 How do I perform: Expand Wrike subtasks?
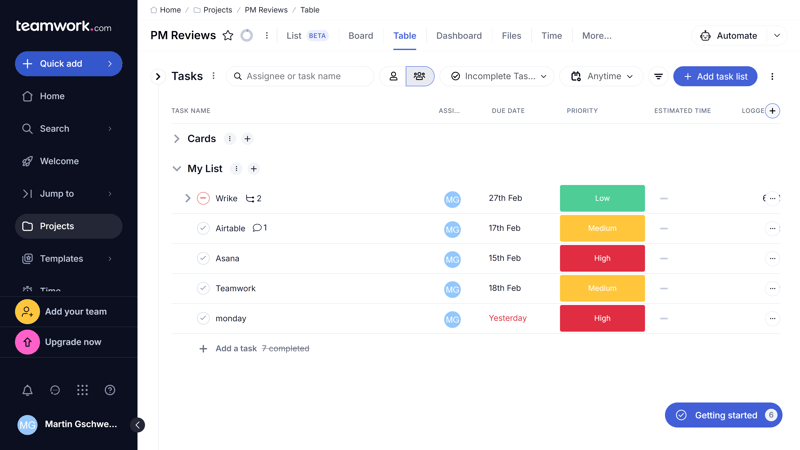pyautogui.click(x=187, y=198)
